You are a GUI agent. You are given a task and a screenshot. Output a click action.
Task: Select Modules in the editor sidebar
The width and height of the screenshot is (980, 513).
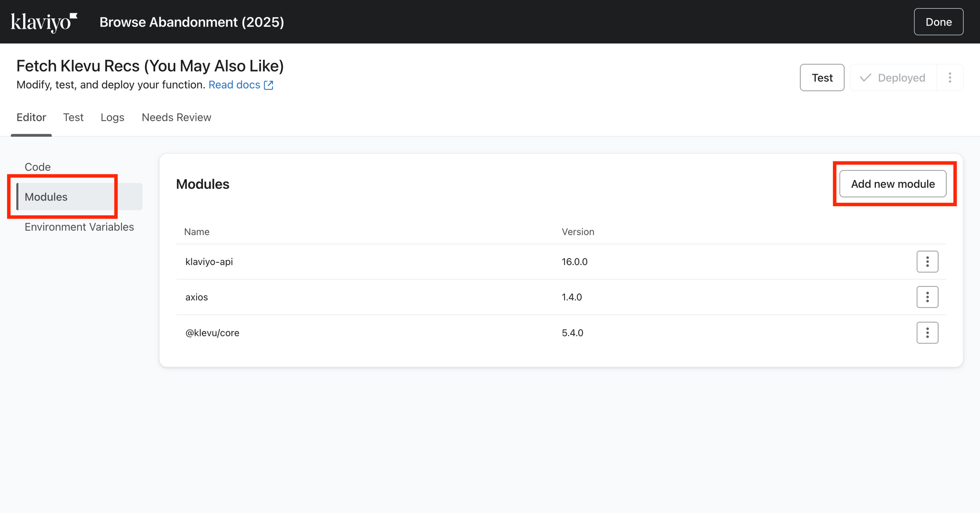[x=46, y=197]
